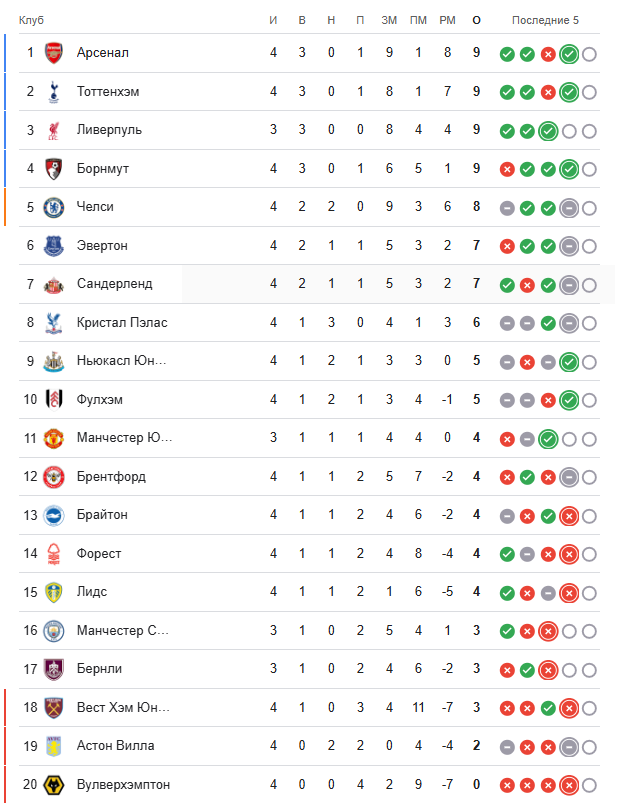
Task: Open the Сандерленд team link
Action: 115,284
